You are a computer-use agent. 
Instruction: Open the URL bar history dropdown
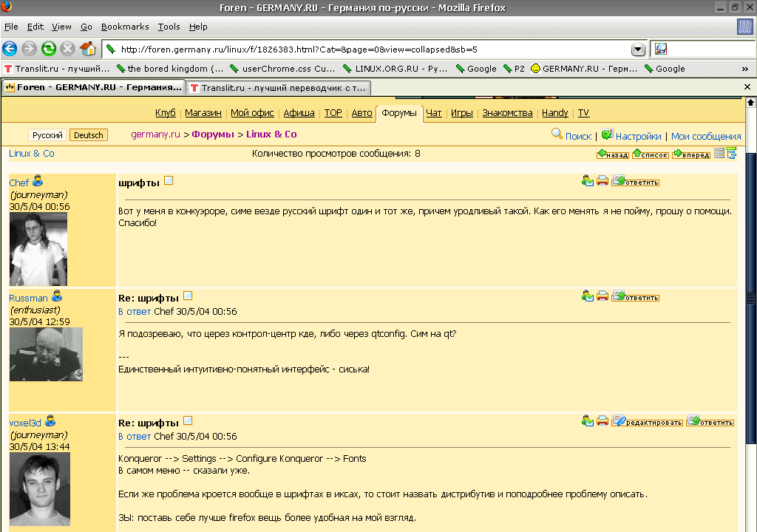click(x=638, y=50)
